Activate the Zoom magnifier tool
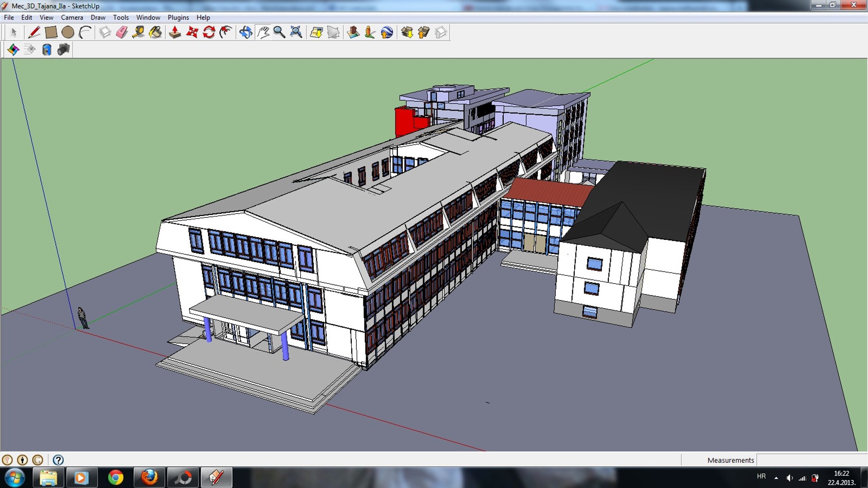868x488 pixels. pyautogui.click(x=279, y=33)
